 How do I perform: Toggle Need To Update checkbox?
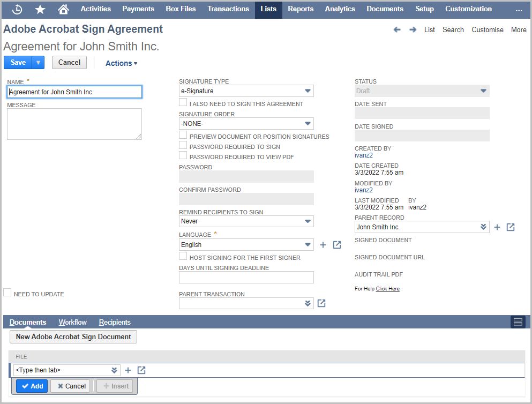[7, 293]
